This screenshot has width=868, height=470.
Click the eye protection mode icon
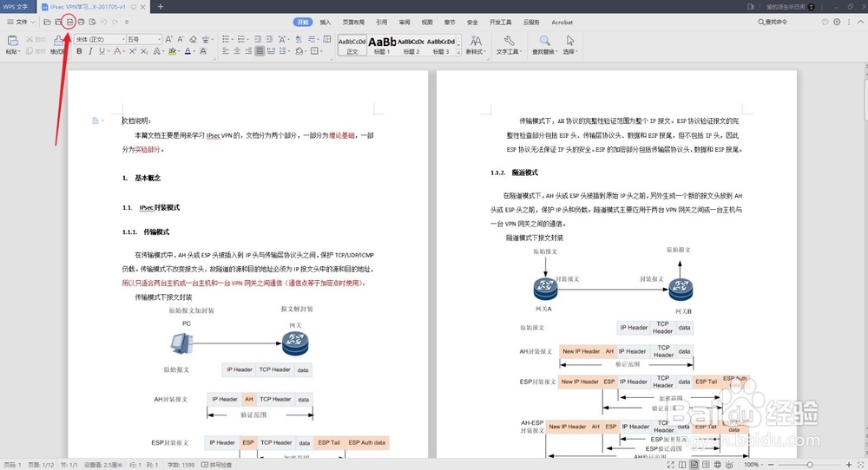729,465
